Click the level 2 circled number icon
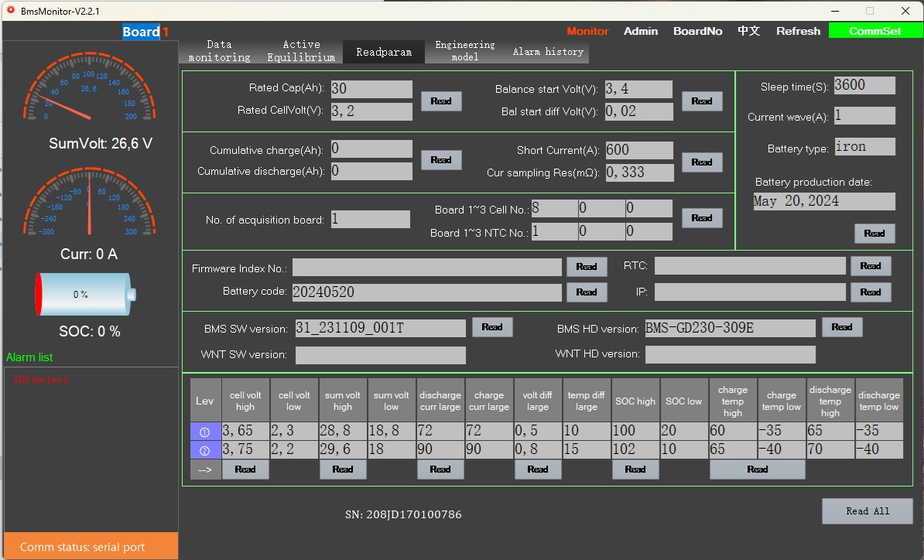Viewport: 924px width, 560px height. (x=205, y=450)
